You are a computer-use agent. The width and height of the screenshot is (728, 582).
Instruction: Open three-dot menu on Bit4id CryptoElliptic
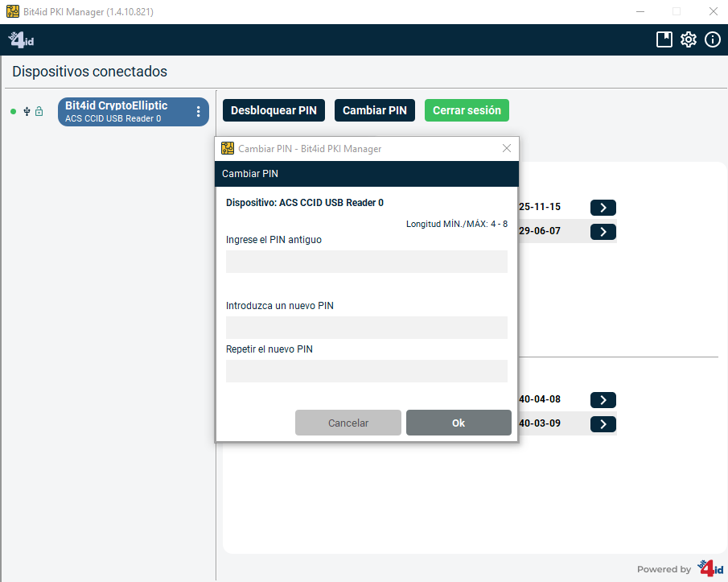click(198, 111)
